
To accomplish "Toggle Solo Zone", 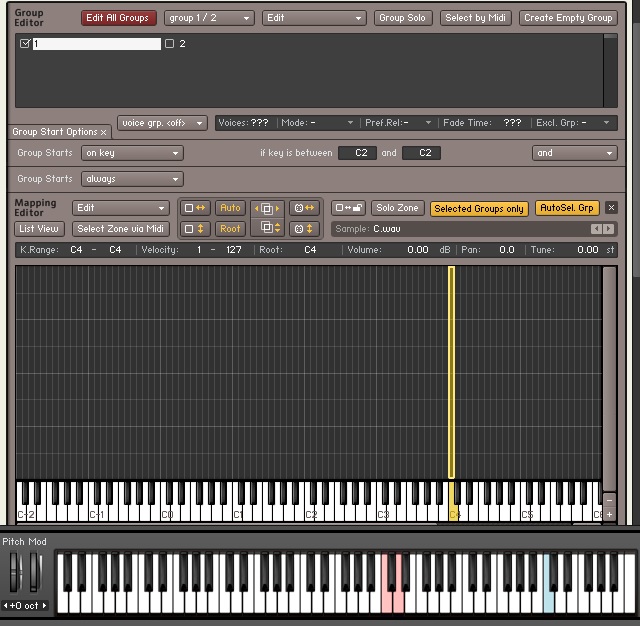I will (398, 208).
